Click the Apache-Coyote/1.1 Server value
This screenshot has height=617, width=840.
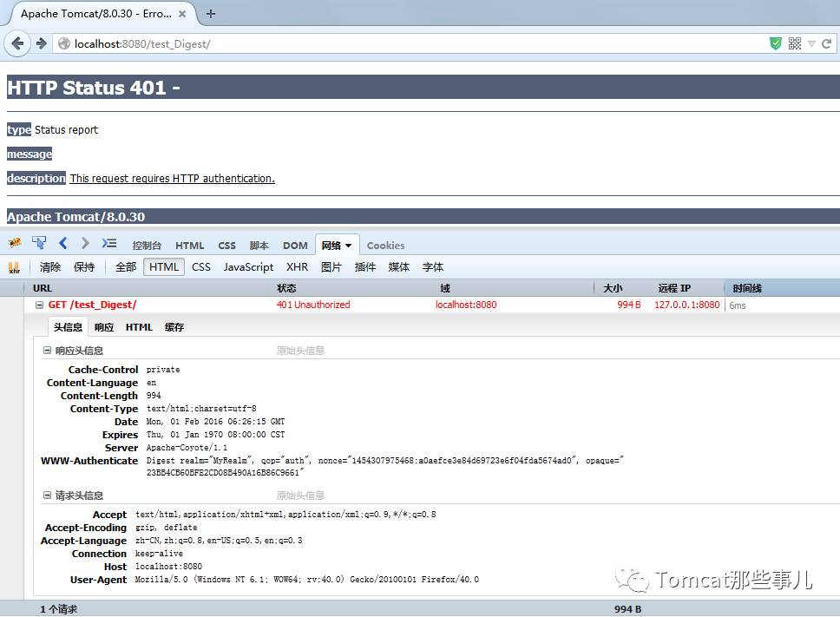[x=187, y=448]
